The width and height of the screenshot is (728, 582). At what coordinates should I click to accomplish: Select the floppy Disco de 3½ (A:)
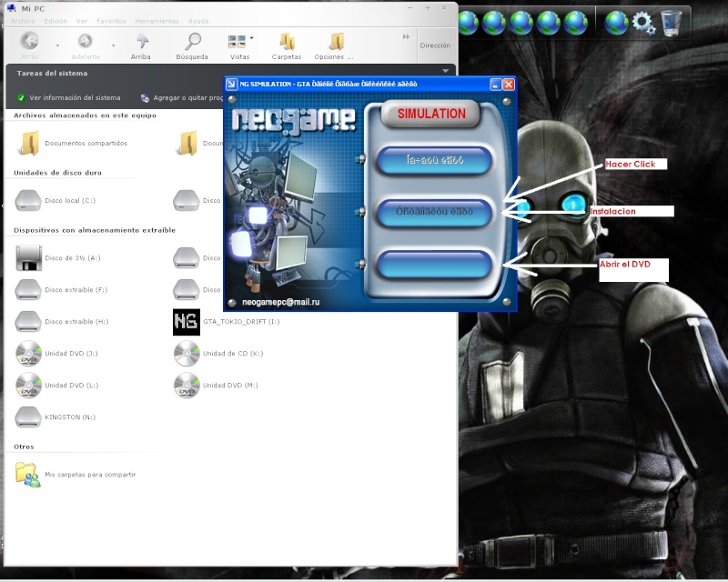point(58,258)
